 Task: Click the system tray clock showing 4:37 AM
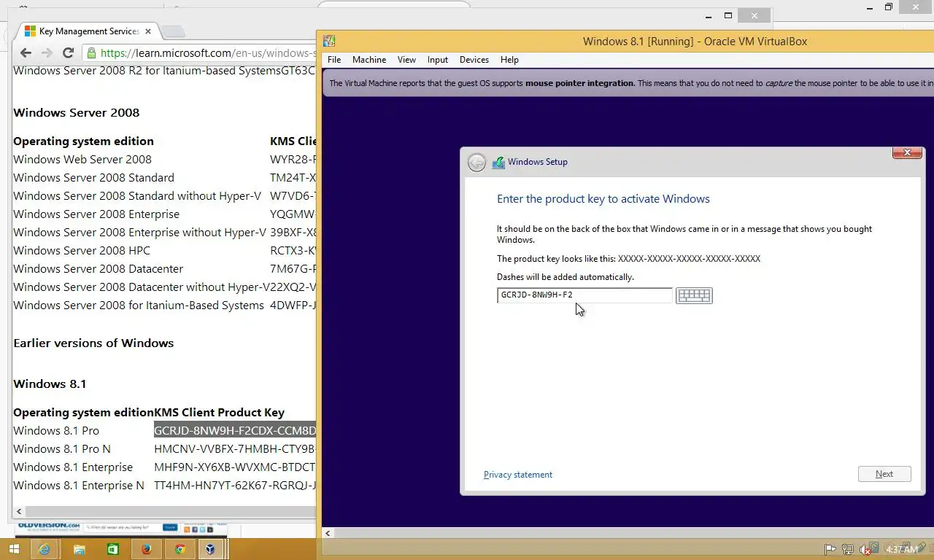click(900, 549)
